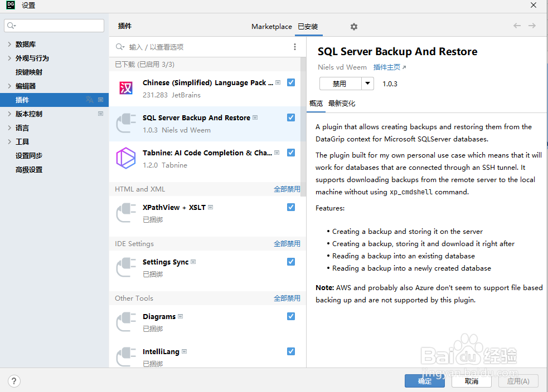
Task: Select 按键映射 in the settings tree
Action: 29,72
